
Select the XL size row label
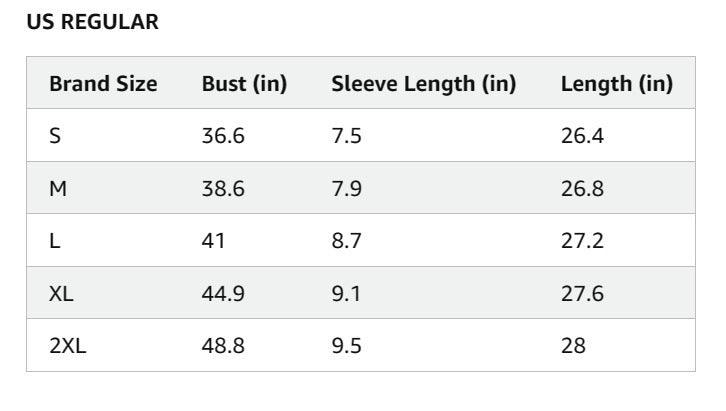61,294
